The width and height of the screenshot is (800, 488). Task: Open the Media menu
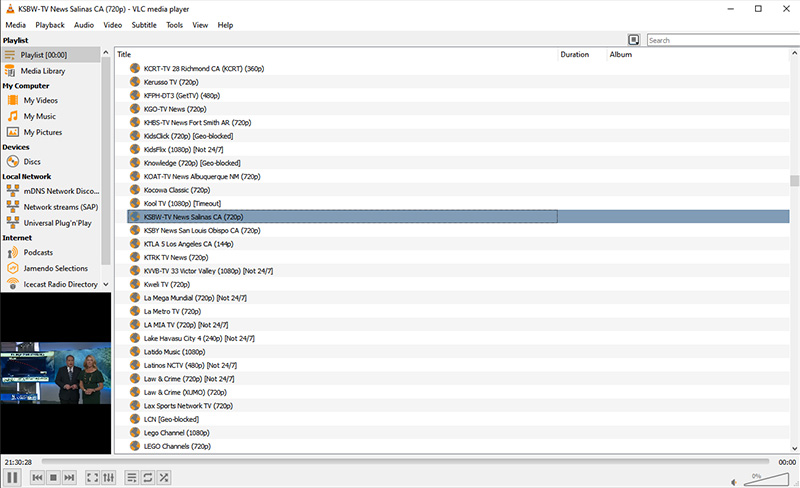pyautogui.click(x=15, y=25)
